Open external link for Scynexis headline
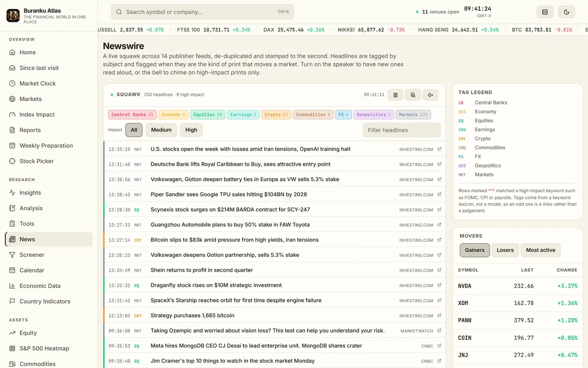This screenshot has width=588, height=368. [x=439, y=210]
